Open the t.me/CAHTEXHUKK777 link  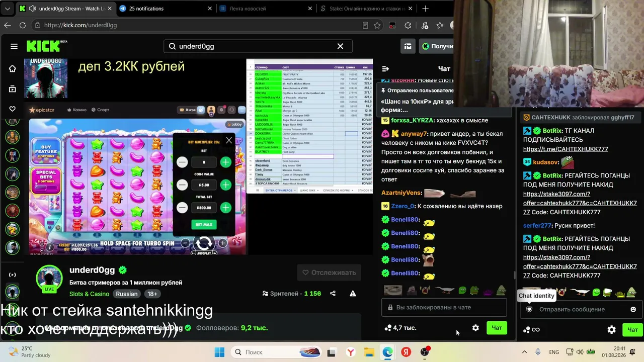click(x=566, y=149)
